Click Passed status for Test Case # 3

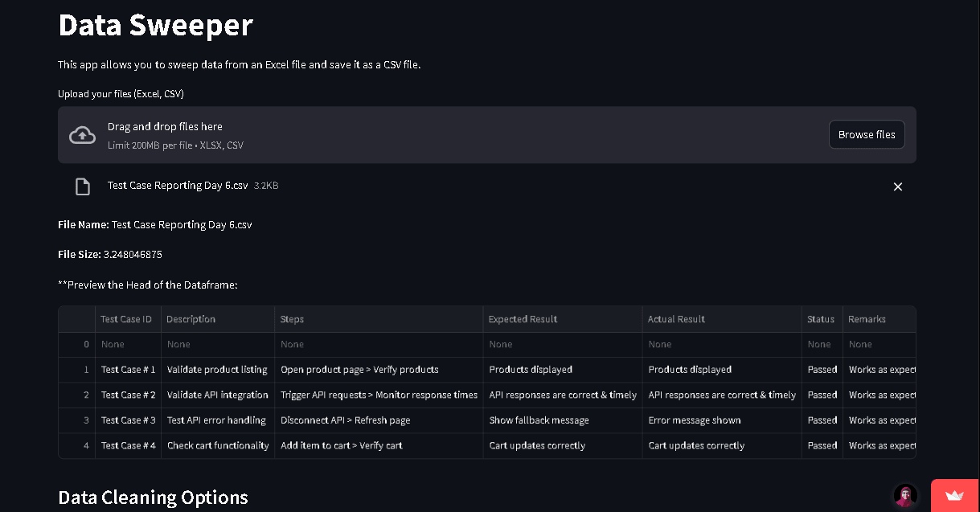point(822,420)
